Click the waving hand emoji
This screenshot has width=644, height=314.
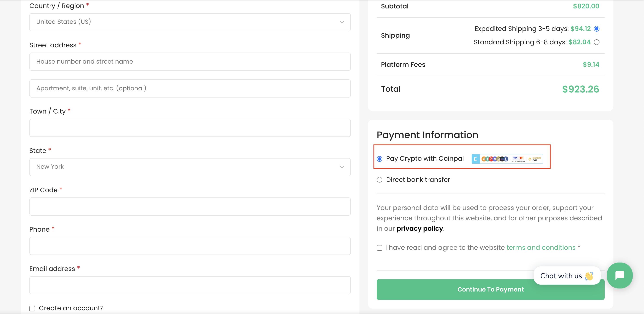tap(589, 276)
